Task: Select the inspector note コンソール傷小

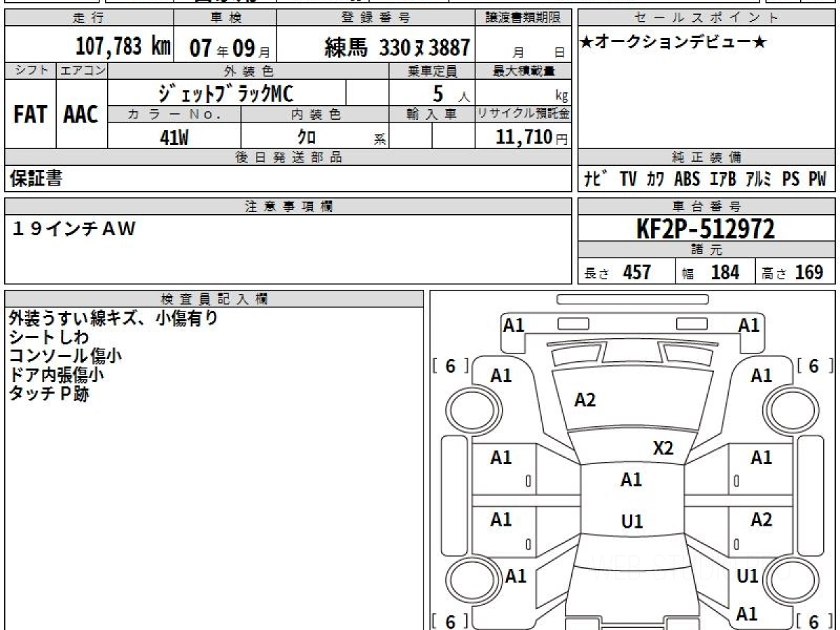Action: tap(65, 356)
